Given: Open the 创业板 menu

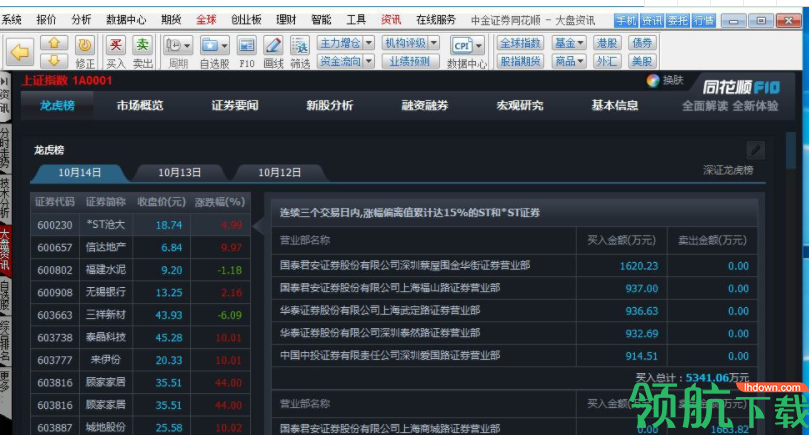Looking at the screenshot, I should click(246, 20).
